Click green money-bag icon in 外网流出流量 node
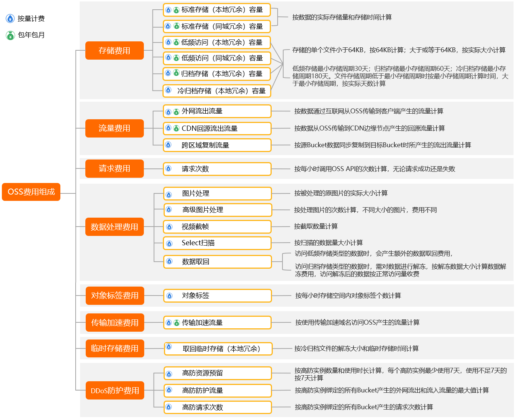The width and height of the screenshot is (515, 420). pos(176,112)
